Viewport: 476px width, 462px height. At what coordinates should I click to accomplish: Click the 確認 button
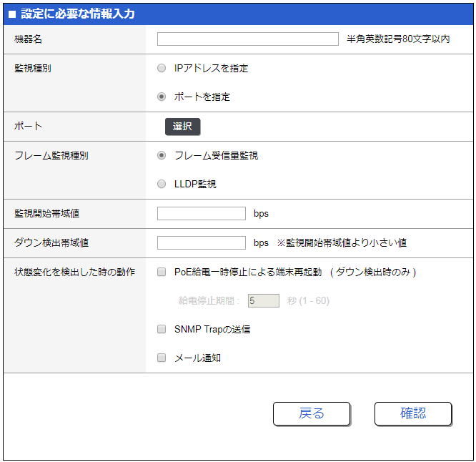click(412, 413)
